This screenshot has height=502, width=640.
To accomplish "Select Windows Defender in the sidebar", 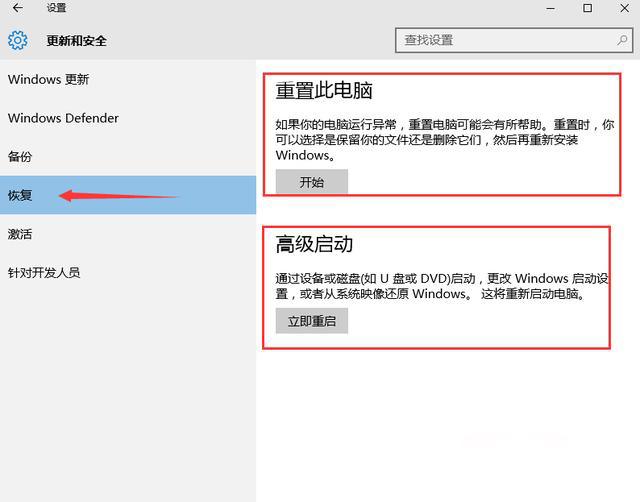I will 63,118.
